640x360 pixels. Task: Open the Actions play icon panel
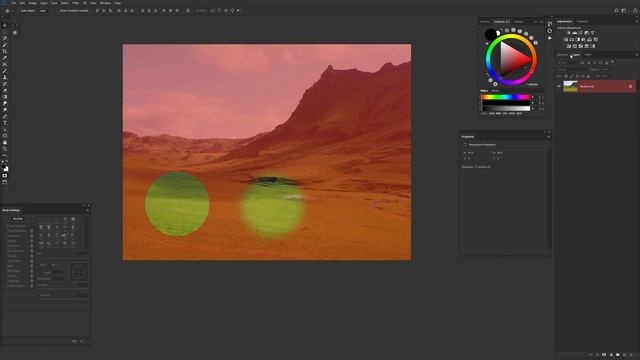(x=550, y=38)
